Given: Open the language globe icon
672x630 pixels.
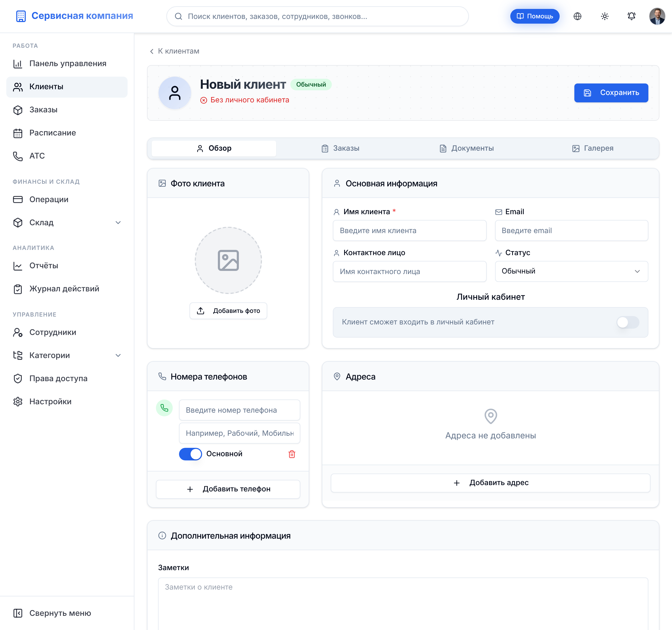Looking at the screenshot, I should 577,16.
